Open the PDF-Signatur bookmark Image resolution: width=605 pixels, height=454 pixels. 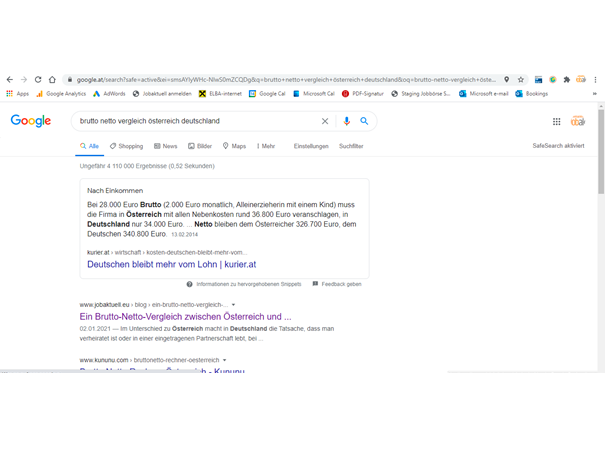point(363,94)
